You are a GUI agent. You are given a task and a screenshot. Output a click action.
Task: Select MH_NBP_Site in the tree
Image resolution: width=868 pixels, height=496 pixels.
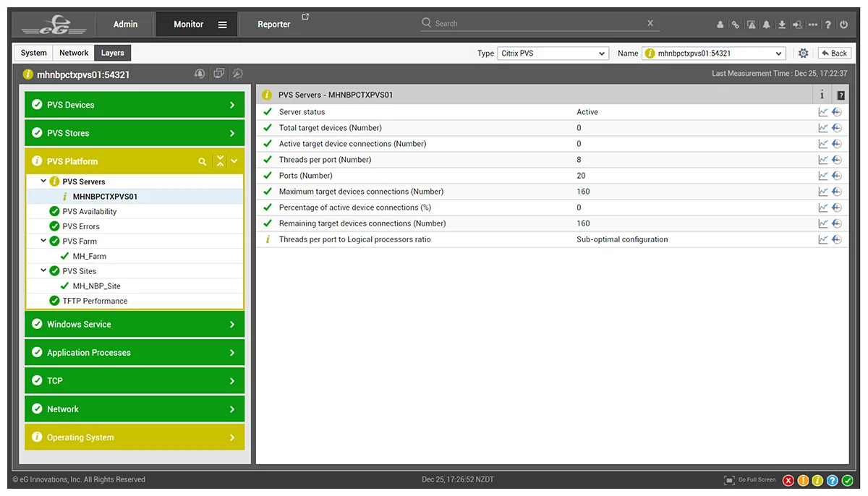point(97,286)
